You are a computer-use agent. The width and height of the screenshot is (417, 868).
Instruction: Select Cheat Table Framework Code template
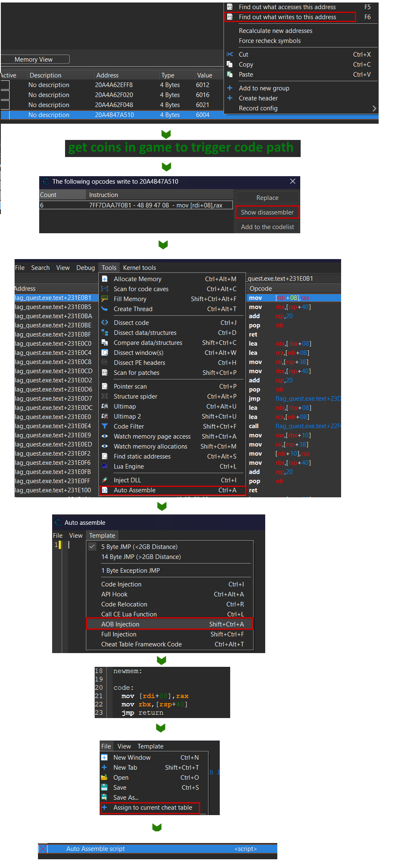coord(170,644)
